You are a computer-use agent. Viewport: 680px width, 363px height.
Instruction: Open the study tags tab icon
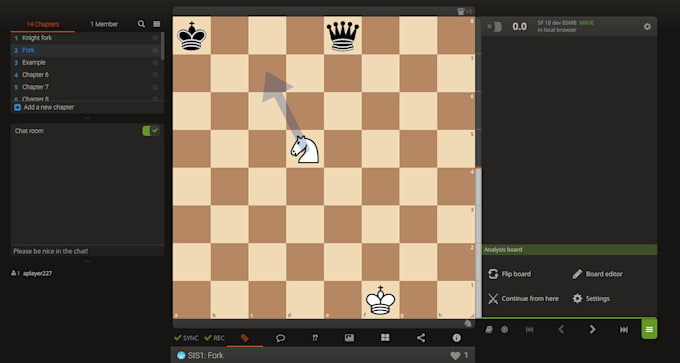coord(245,338)
